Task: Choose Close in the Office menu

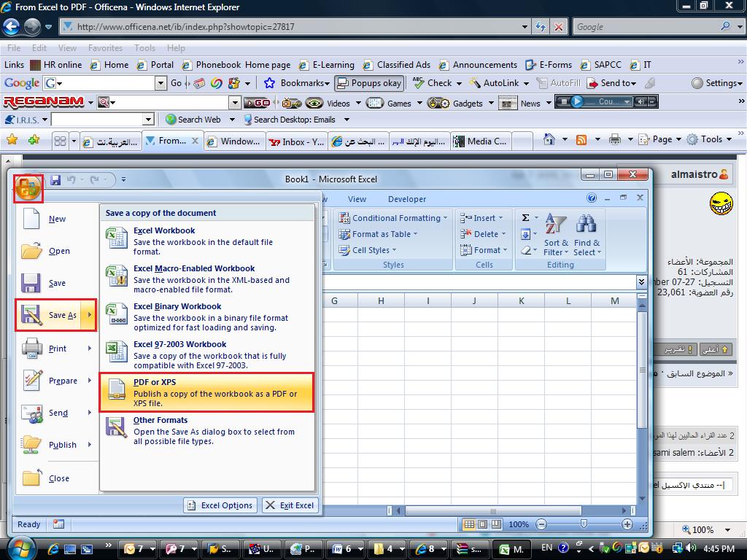Action: pyautogui.click(x=58, y=478)
